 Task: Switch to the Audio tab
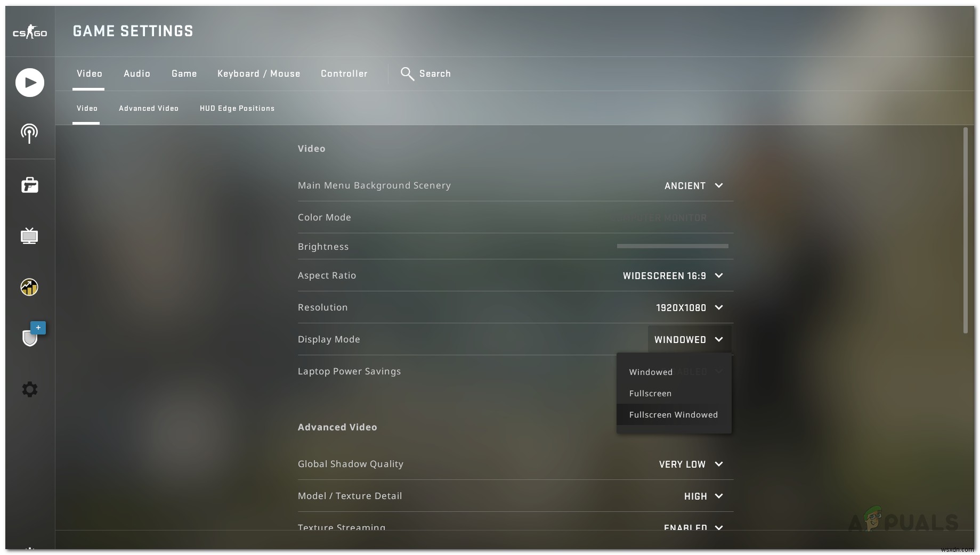[x=137, y=74]
